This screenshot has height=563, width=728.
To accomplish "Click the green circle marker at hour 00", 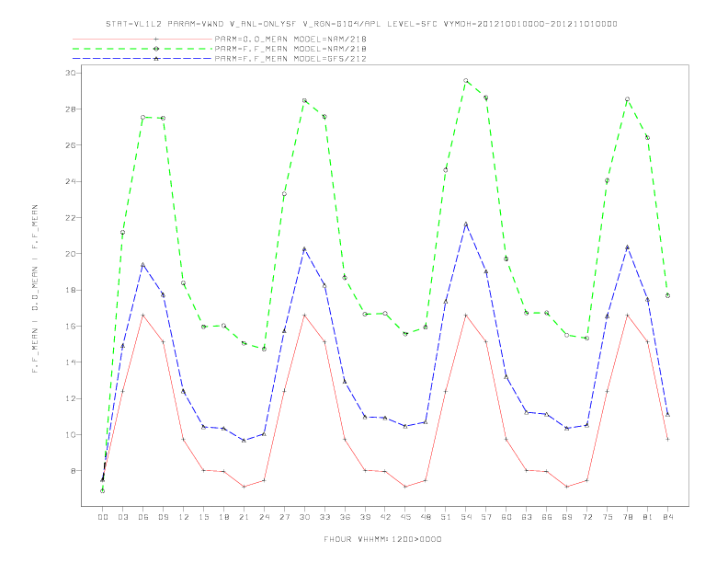I will click(x=103, y=491).
